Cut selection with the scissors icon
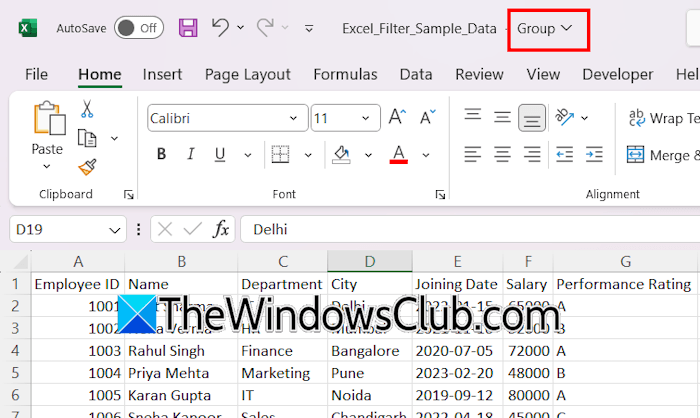This screenshot has height=418, width=700. (x=87, y=109)
